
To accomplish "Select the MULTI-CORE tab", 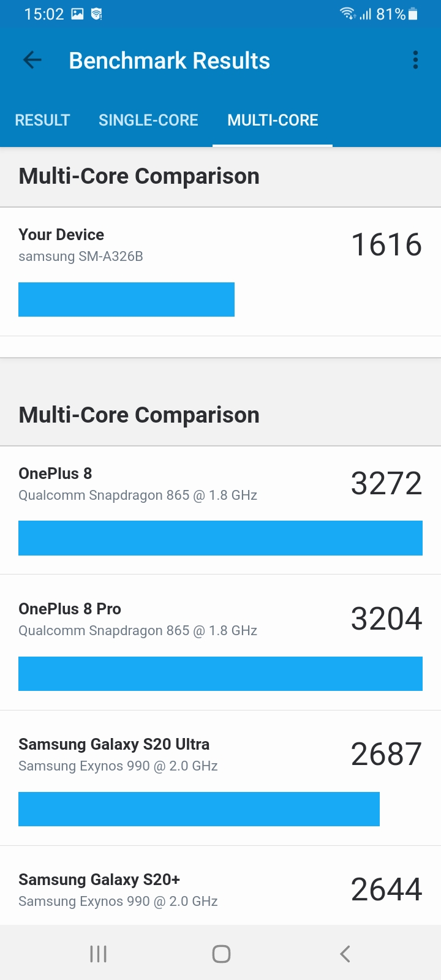I will (273, 120).
